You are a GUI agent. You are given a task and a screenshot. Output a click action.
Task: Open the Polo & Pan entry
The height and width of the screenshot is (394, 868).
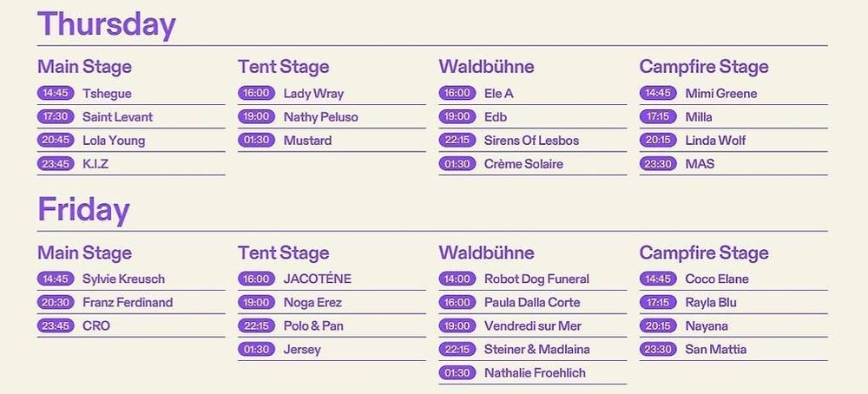[313, 326]
